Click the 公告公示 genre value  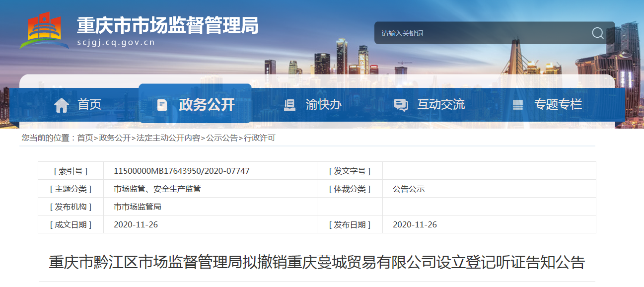(409, 189)
